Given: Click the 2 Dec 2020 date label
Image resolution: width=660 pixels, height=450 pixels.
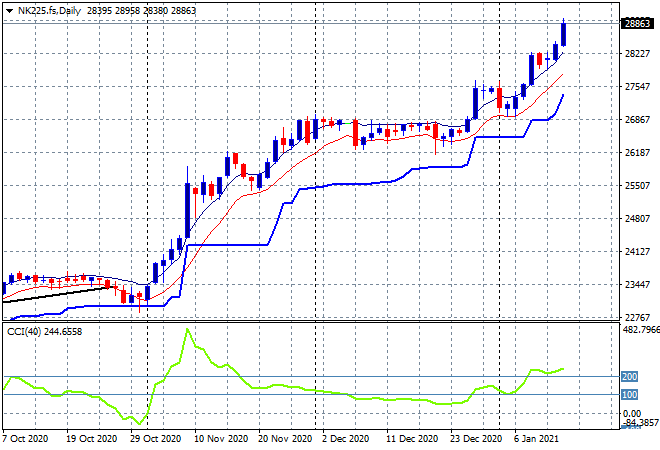Looking at the screenshot, I should [x=346, y=439].
